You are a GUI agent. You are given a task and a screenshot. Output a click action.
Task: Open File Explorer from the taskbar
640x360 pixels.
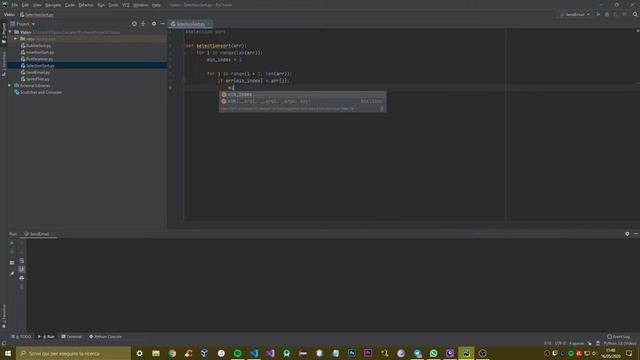pos(156,353)
